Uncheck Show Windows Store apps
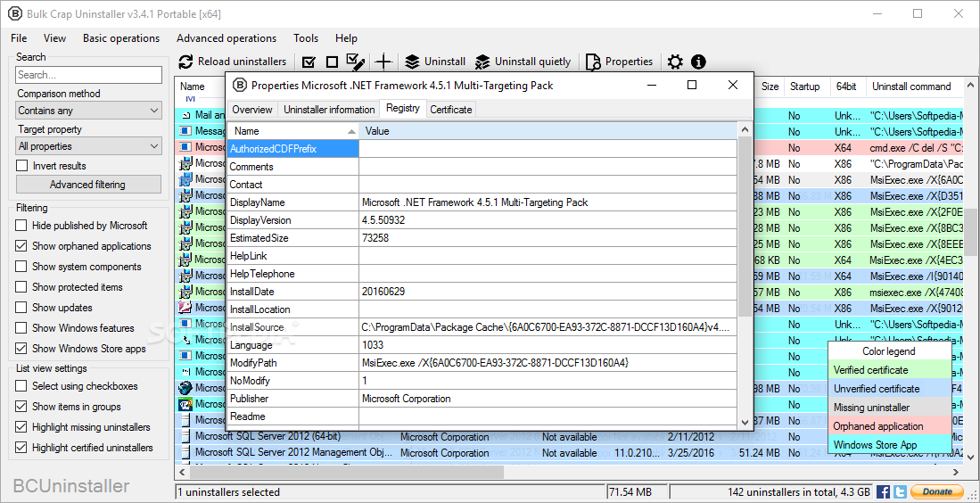 (22, 349)
